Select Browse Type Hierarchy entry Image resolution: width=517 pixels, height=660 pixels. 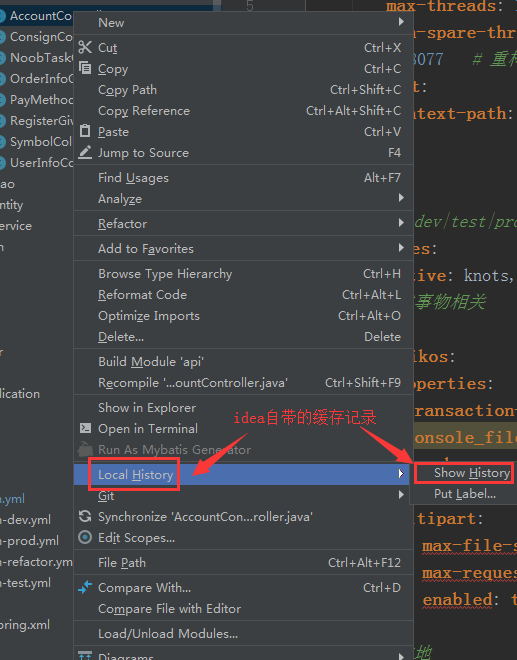pyautogui.click(x=243, y=274)
